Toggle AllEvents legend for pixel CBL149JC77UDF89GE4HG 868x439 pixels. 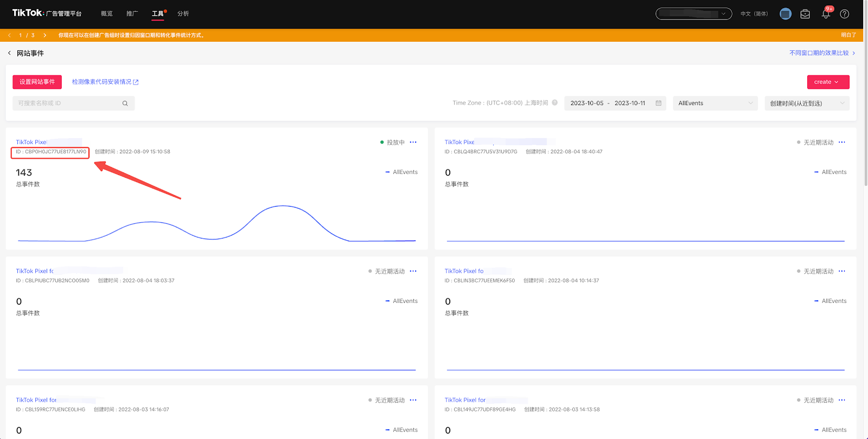pos(830,430)
